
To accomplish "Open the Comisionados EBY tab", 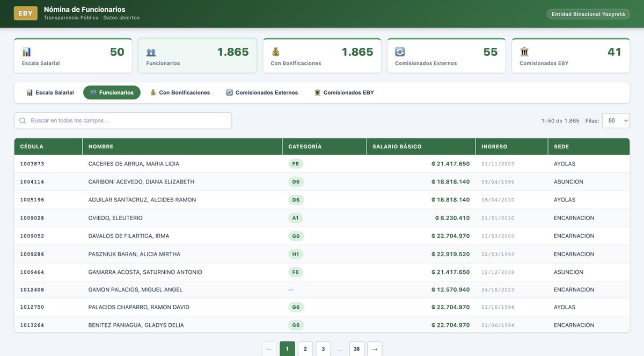I will click(344, 92).
